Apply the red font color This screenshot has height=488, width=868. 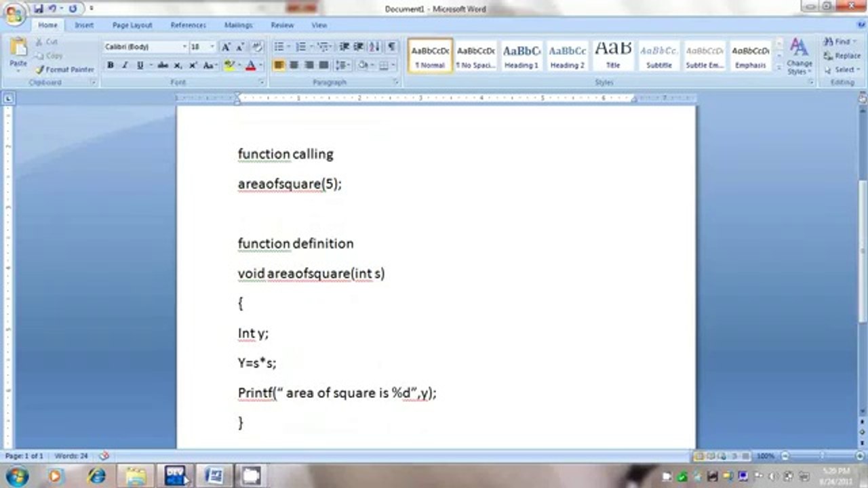(x=250, y=65)
